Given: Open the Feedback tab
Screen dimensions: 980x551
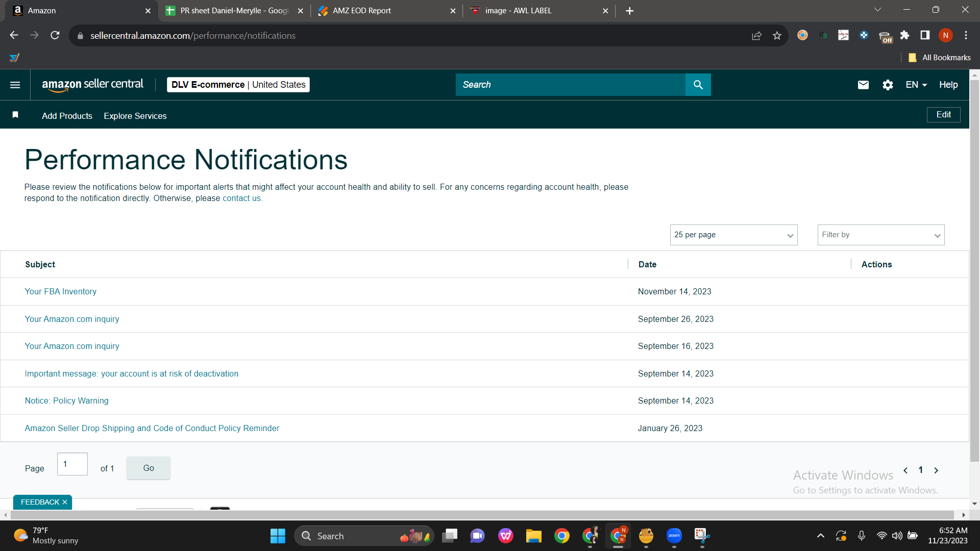Looking at the screenshot, I should 40,503.
